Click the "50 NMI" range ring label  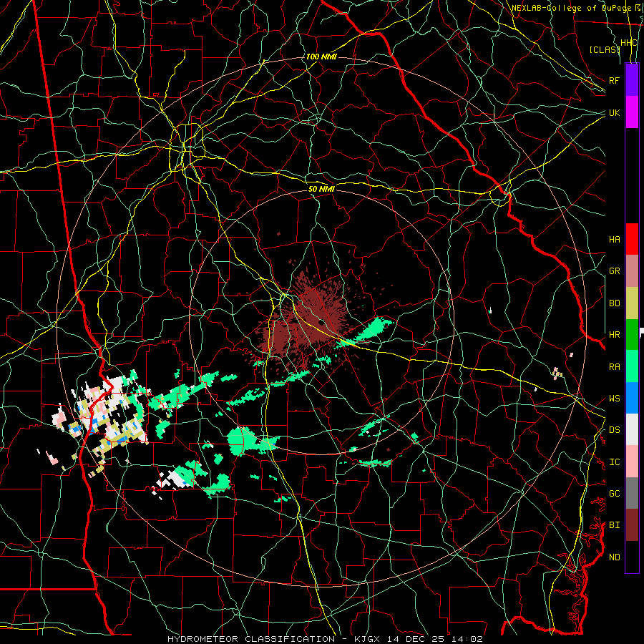coord(321,189)
